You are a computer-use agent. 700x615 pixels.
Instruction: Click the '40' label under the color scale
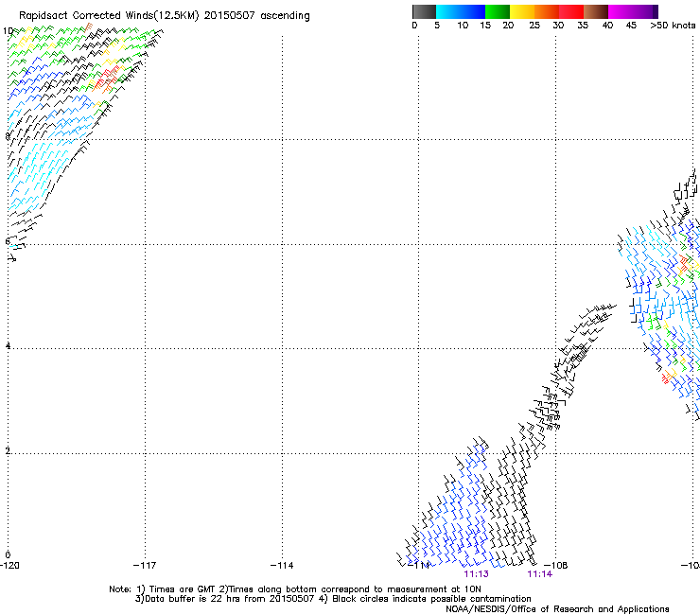pyautogui.click(x=607, y=26)
